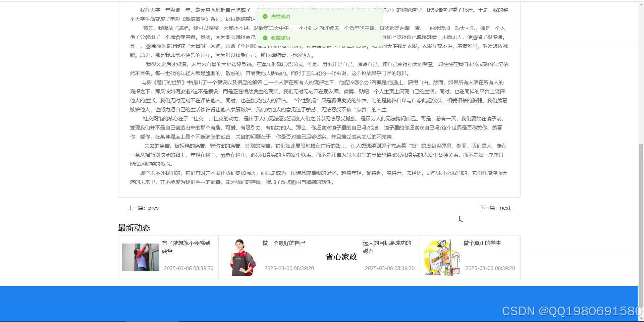Viewport: 644px width, 322px height.
Task: Click the green check icon on 收藏成功 toast
Action: 265,38
